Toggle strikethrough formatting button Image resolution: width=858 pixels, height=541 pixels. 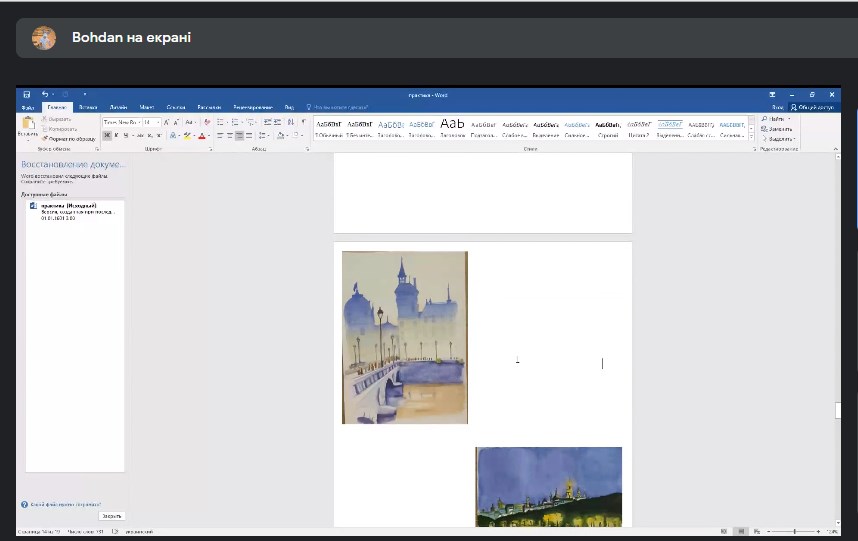click(x=141, y=135)
